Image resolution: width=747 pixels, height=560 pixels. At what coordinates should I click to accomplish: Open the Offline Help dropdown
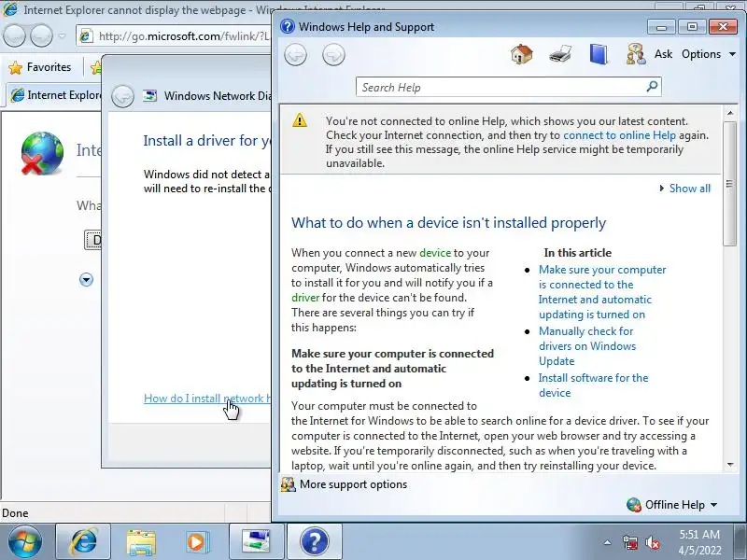click(672, 504)
